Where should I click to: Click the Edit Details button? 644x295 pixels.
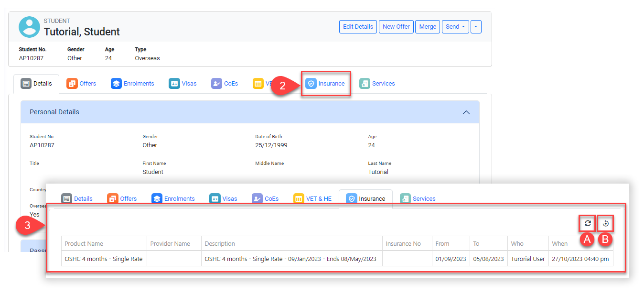(358, 27)
